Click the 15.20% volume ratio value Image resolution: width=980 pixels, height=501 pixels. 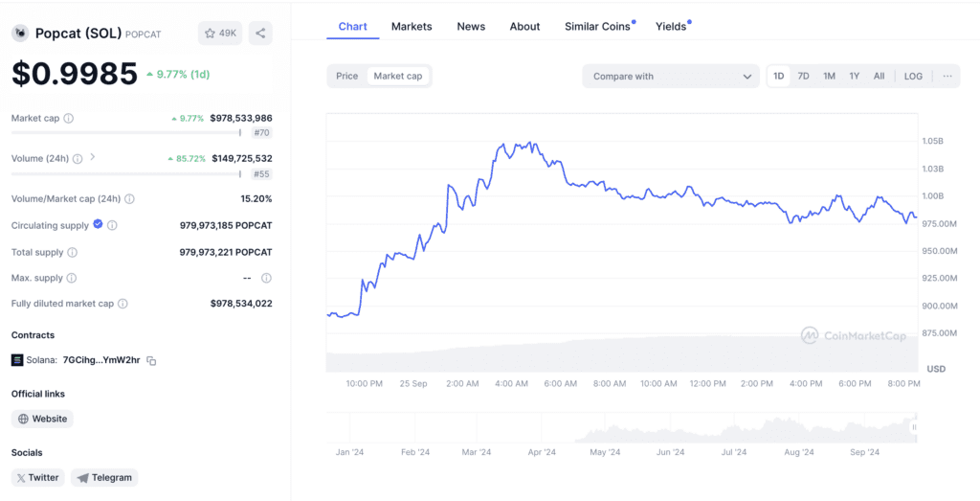(256, 199)
